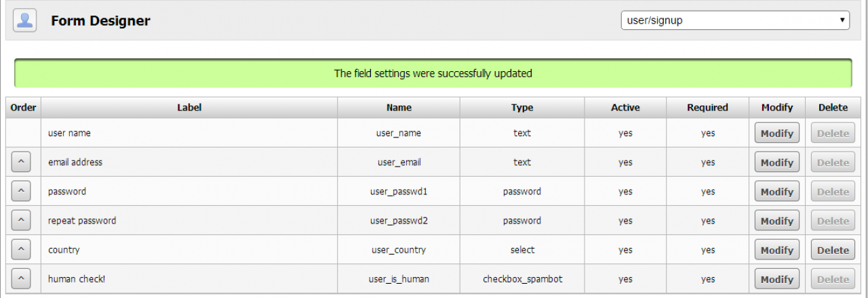Move the country field up in order
868x298 pixels.
21,250
